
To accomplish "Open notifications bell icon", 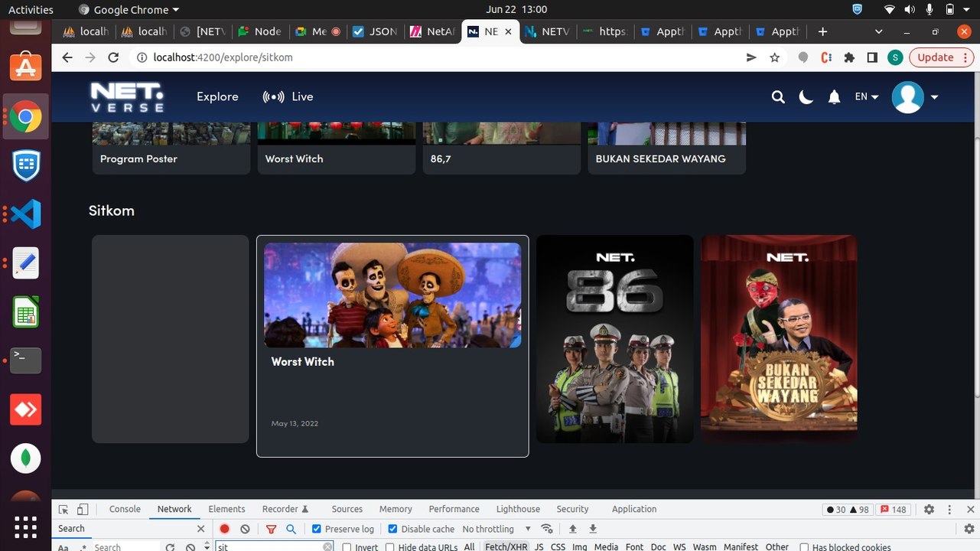I will click(835, 97).
